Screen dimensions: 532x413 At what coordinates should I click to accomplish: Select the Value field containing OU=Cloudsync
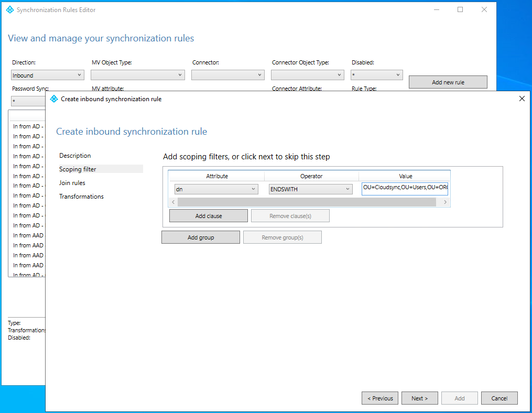(405, 189)
